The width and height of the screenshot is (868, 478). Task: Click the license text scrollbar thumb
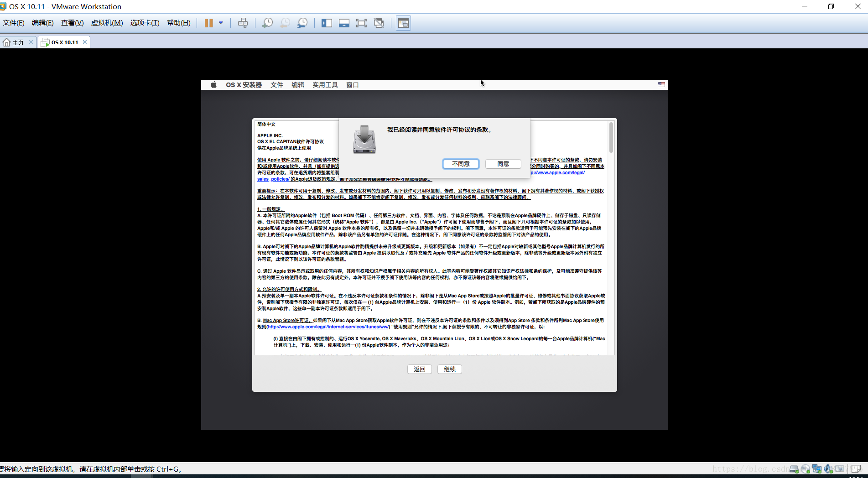tap(611, 137)
